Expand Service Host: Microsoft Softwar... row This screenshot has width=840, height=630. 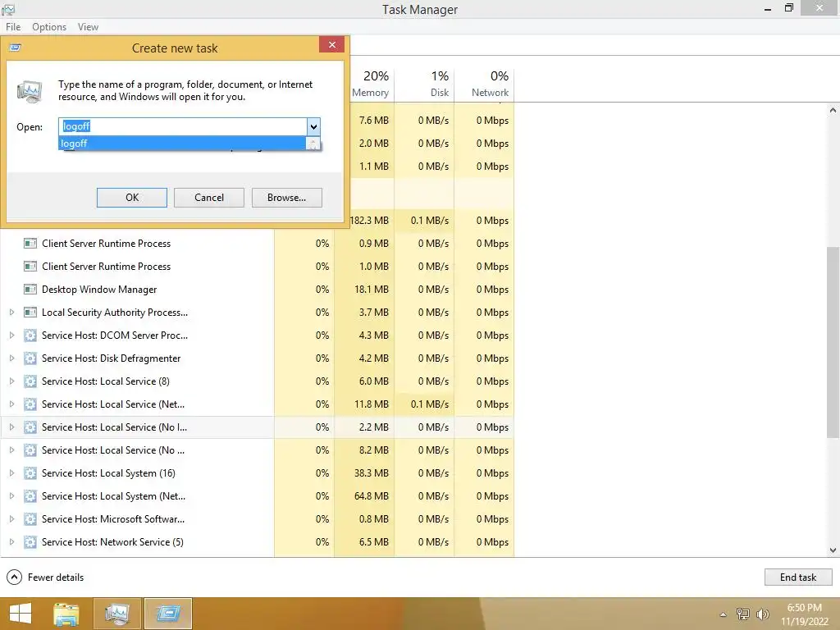pos(11,519)
